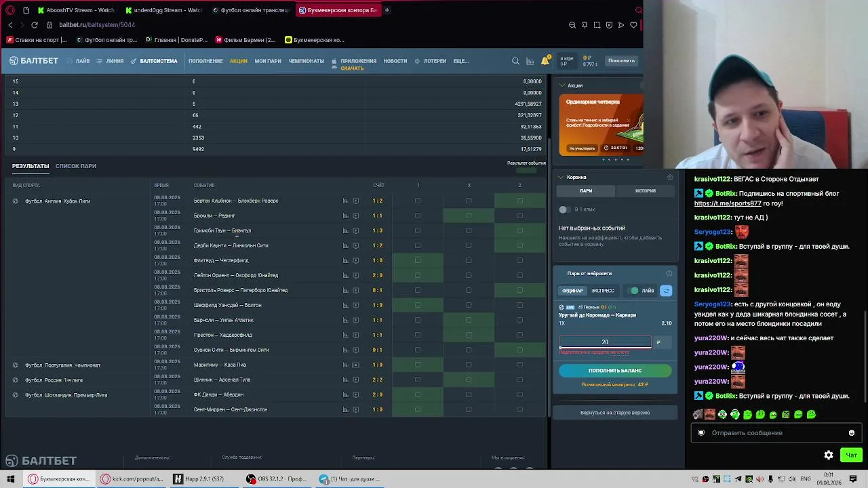Check outcome 1 for ФК Данди — Абердин
The height and width of the screenshot is (488, 868).
418,394
